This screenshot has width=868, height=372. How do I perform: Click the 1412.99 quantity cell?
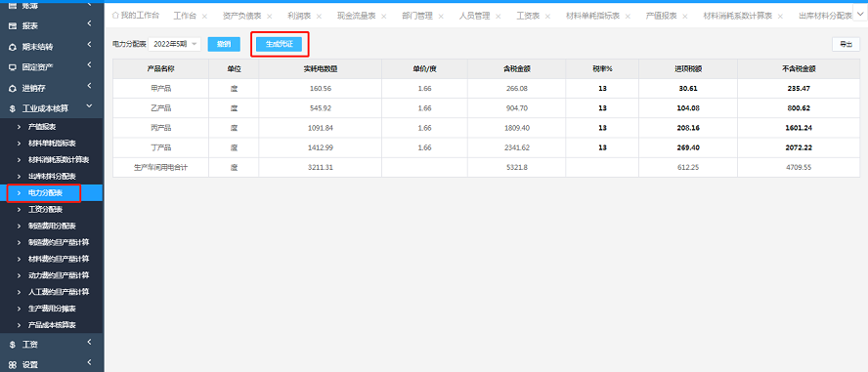pos(321,147)
